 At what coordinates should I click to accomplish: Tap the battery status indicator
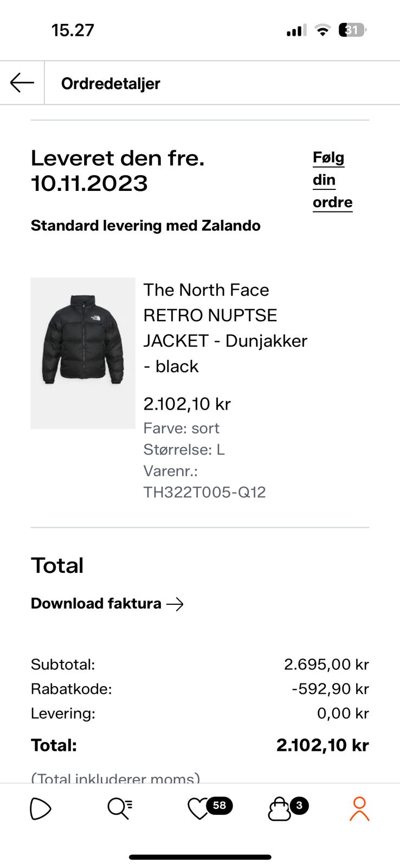[x=352, y=30]
